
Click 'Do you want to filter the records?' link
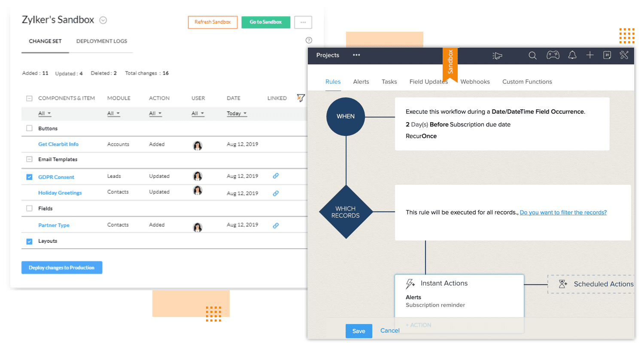pyautogui.click(x=563, y=212)
